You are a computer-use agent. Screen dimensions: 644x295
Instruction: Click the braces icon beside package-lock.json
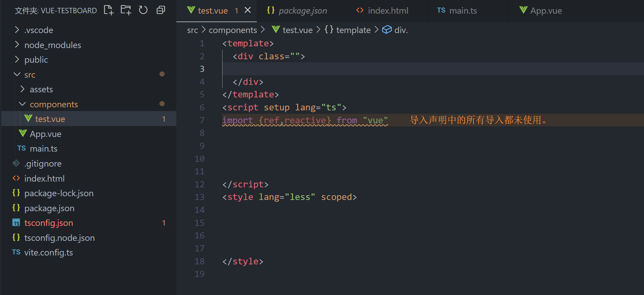pos(16,193)
